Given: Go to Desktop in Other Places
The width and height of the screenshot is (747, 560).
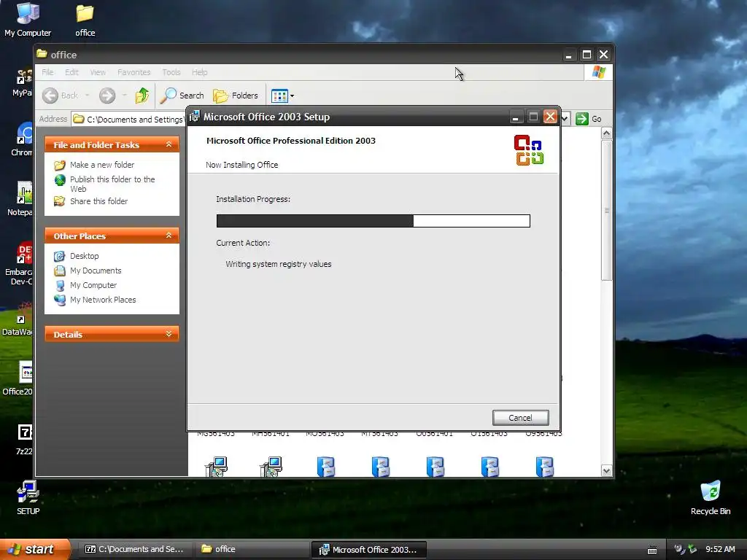Looking at the screenshot, I should click(85, 256).
